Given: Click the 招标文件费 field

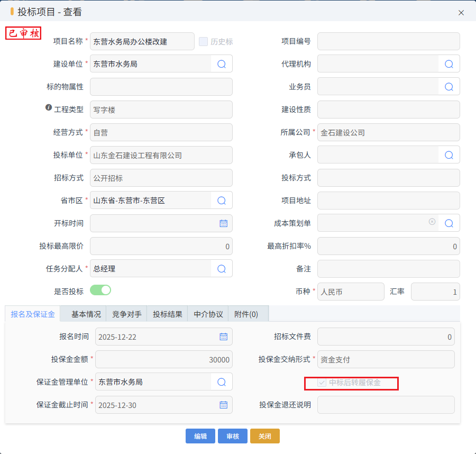Looking at the screenshot, I should 386,337.
